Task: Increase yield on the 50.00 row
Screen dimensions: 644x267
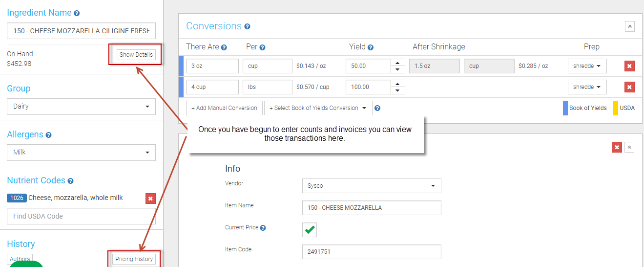Action: point(398,63)
